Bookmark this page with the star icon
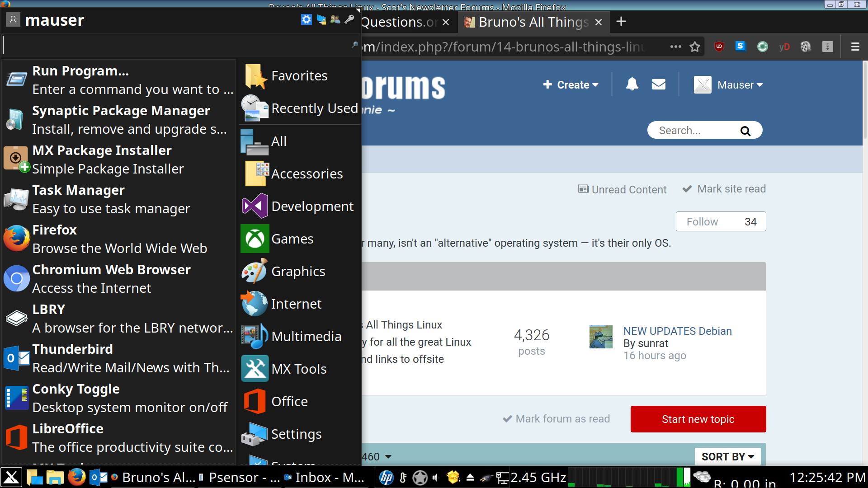The width and height of the screenshot is (868, 488). 695,47
